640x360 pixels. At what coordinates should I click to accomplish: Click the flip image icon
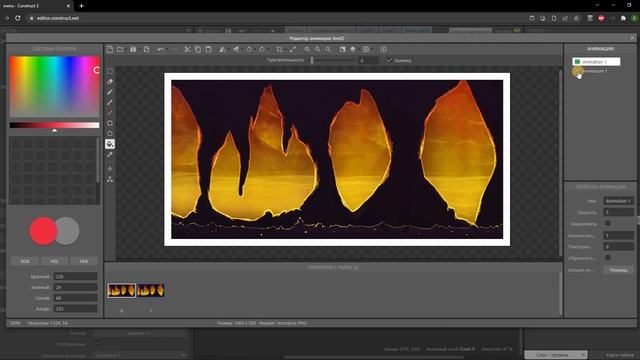(236, 49)
